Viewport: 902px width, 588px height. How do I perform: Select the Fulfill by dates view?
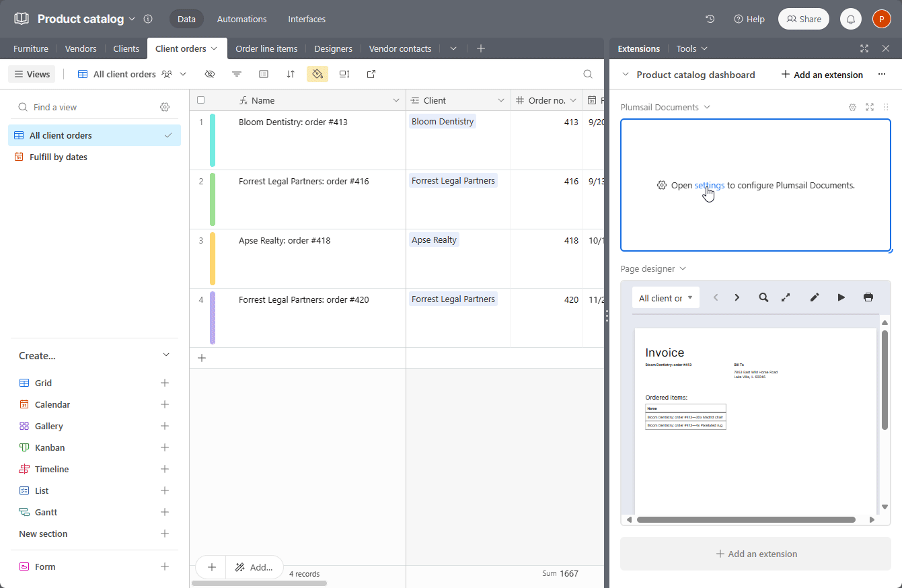tap(94, 157)
